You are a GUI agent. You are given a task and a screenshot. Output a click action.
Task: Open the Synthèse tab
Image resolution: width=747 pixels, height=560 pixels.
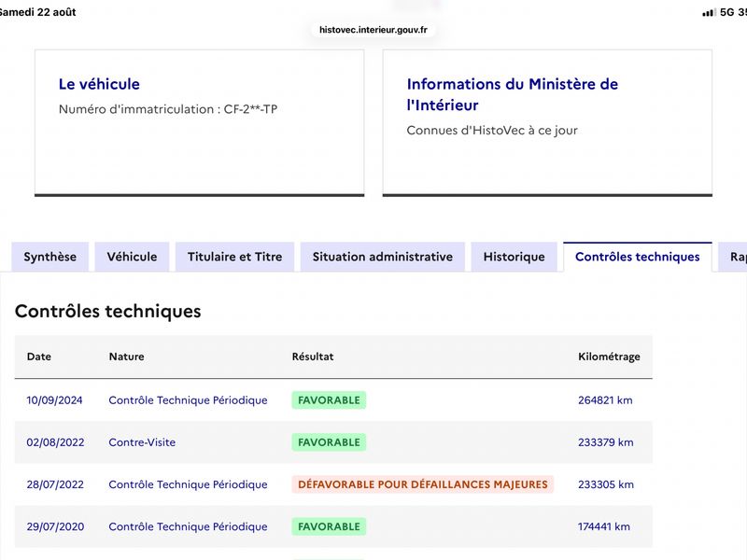[50, 257]
